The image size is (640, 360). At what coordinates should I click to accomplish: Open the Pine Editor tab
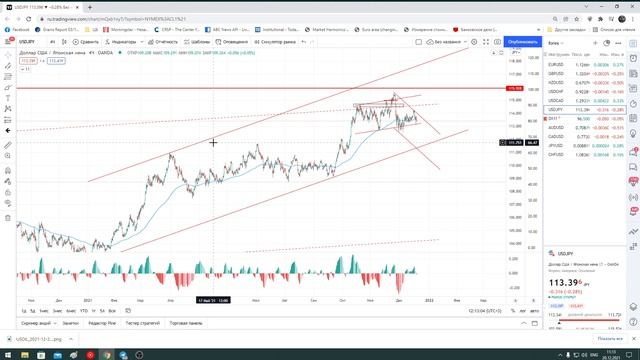[102, 323]
